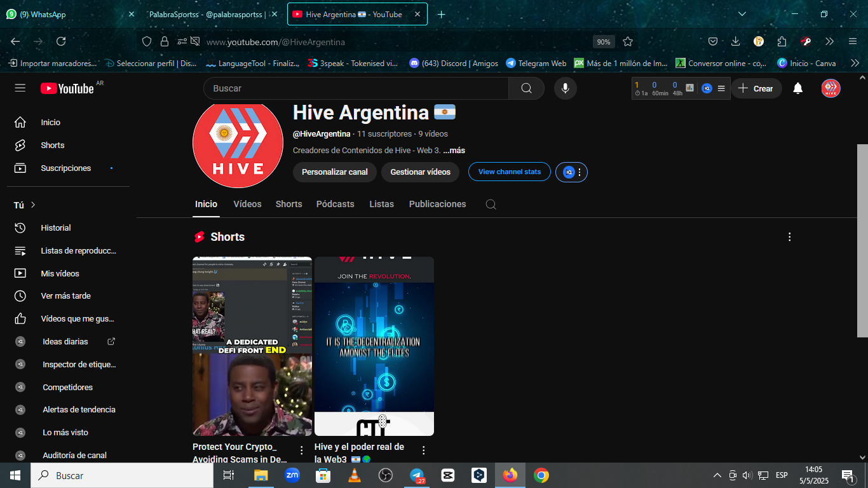The width and height of the screenshot is (868, 488).
Task: Switch to the Publicaciones channel tab
Action: tap(438, 204)
